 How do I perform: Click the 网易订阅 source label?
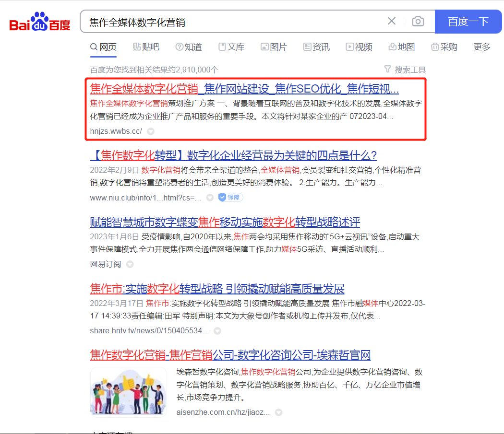tap(106, 264)
